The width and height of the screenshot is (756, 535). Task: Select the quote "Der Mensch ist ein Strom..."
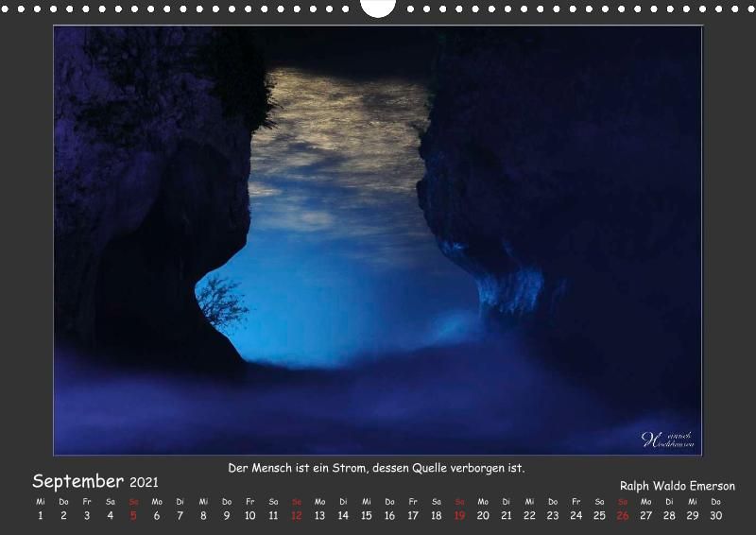click(x=376, y=468)
